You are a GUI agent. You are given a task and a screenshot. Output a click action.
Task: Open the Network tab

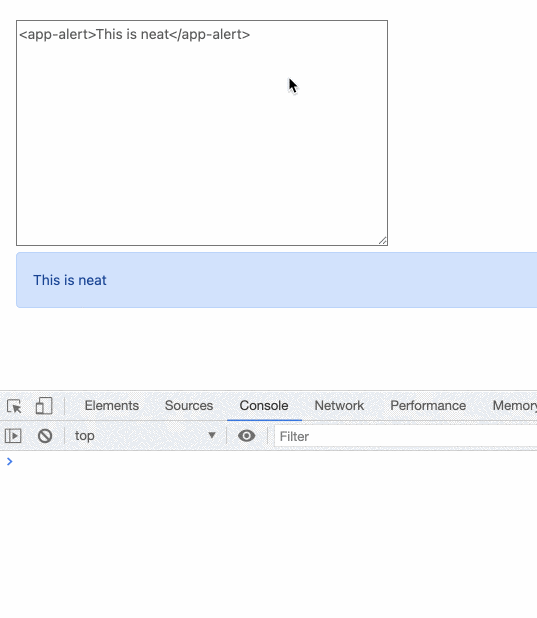point(339,406)
